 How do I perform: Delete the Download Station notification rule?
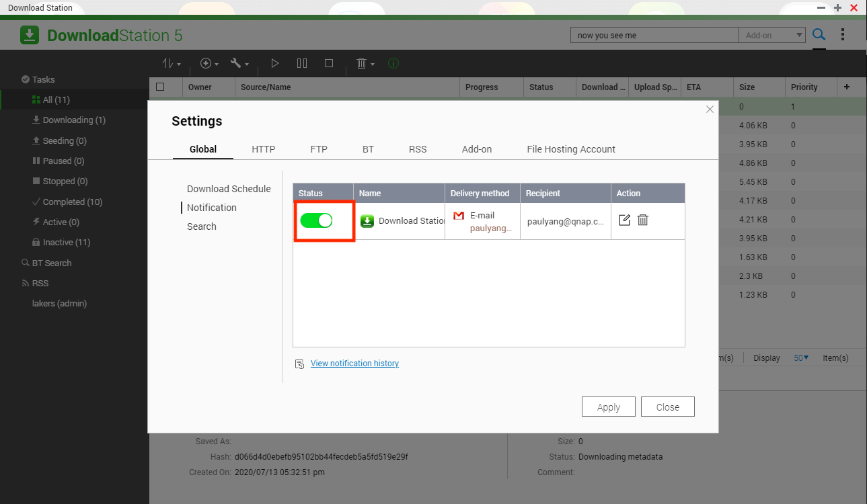coord(643,220)
